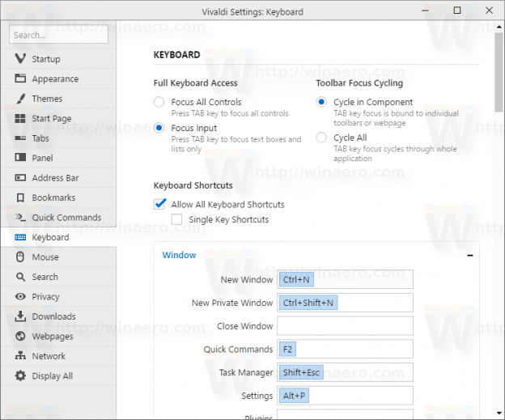Screen dimensions: 505x420
Task: Open Privacy settings section
Action: click(58, 296)
